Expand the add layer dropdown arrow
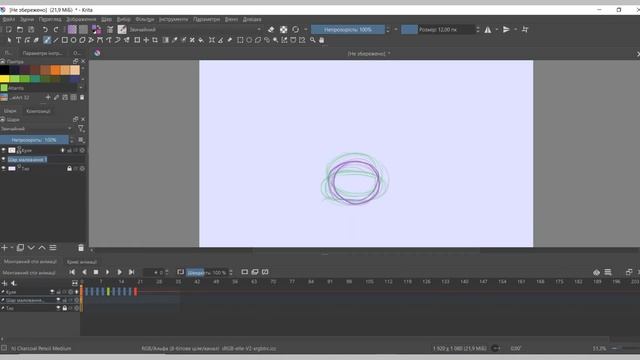640x360 pixels. pyautogui.click(x=12, y=248)
